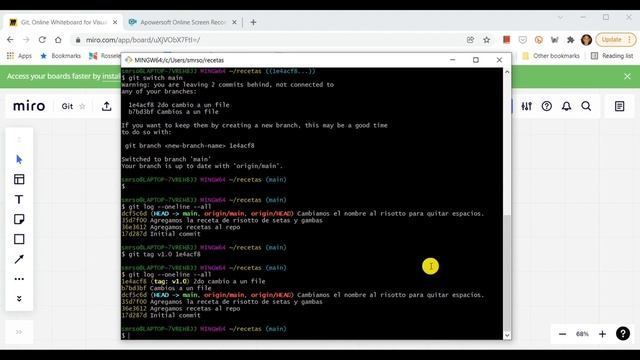Click the red extension icon in toolbar
The image size is (640, 360).
507,40
